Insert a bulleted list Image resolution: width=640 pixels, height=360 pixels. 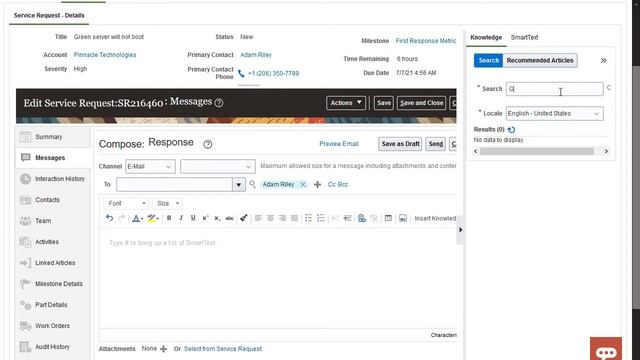coord(309,218)
